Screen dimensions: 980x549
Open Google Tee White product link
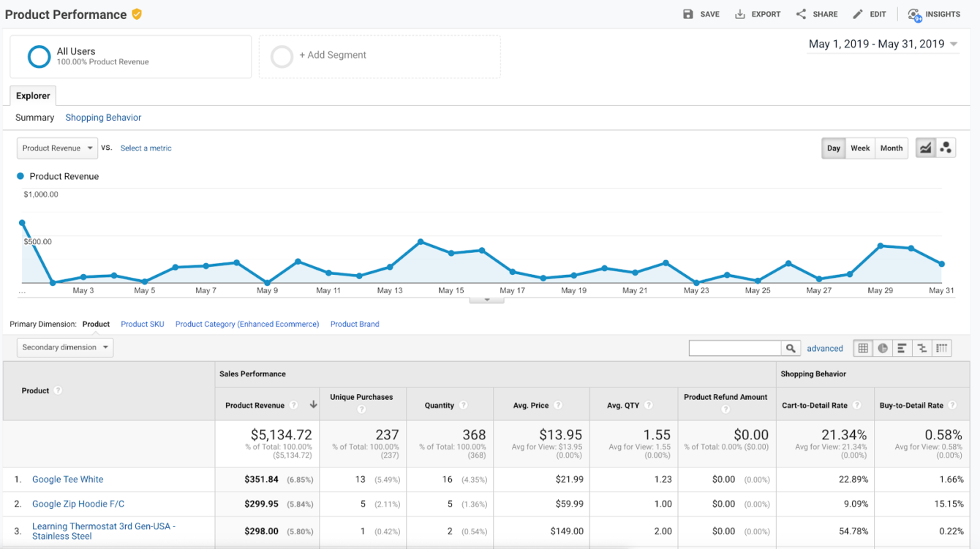(x=68, y=480)
